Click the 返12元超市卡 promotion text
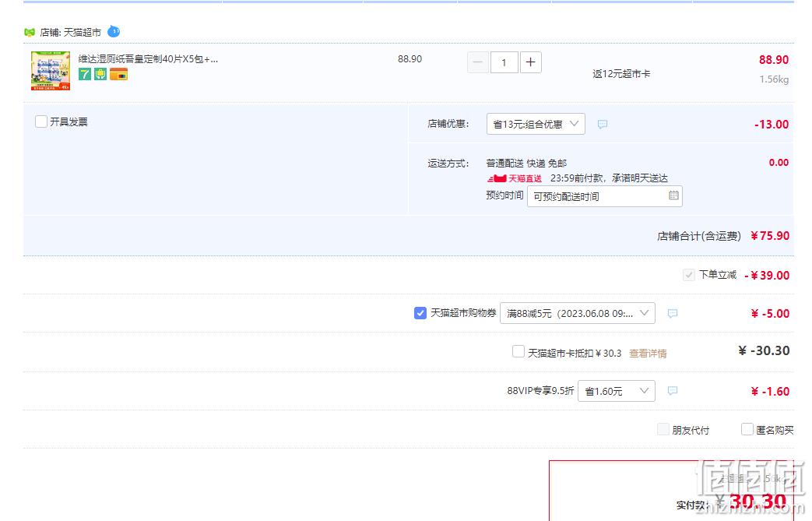 [x=621, y=73]
